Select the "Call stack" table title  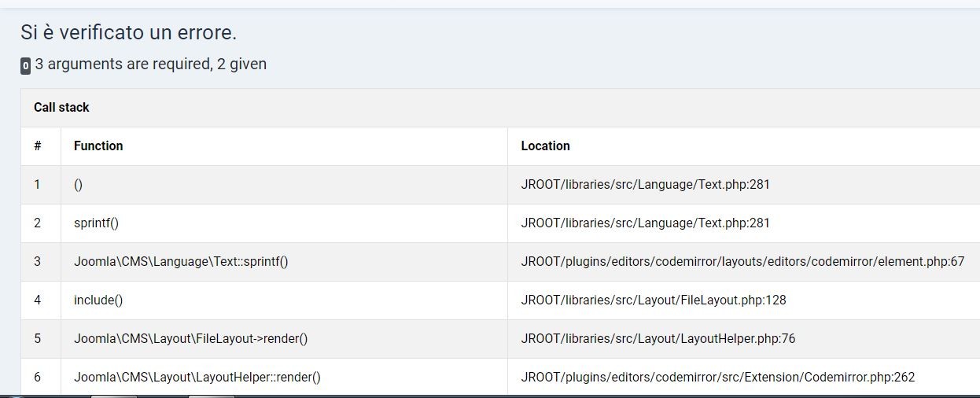61,108
